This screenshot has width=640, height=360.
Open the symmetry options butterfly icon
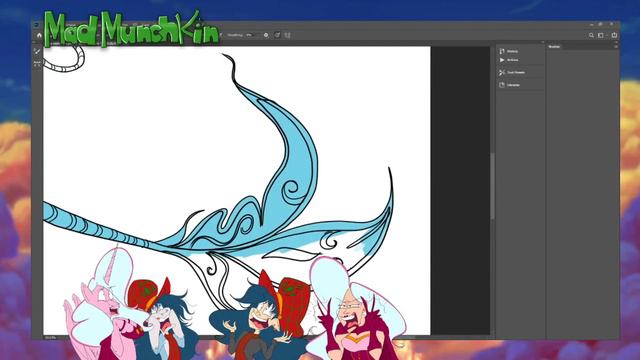pos(288,35)
